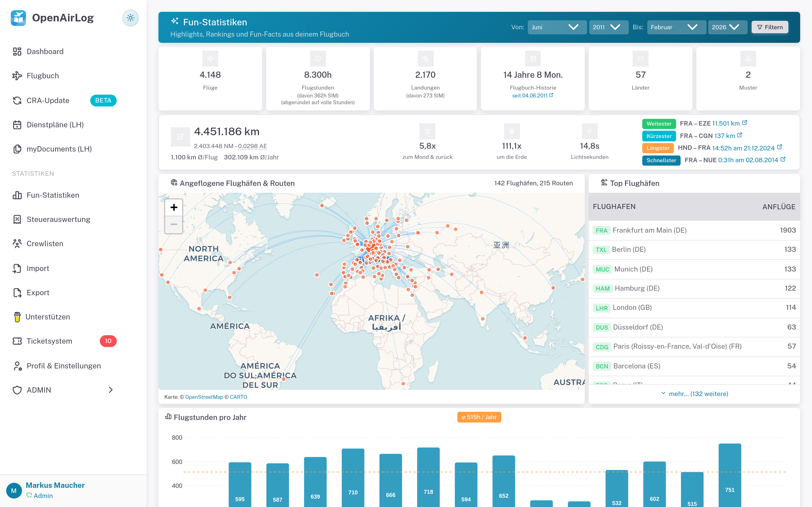Image resolution: width=812 pixels, height=507 pixels.
Task: Open Dienstpläne (LH) calendar icon
Action: tap(17, 125)
